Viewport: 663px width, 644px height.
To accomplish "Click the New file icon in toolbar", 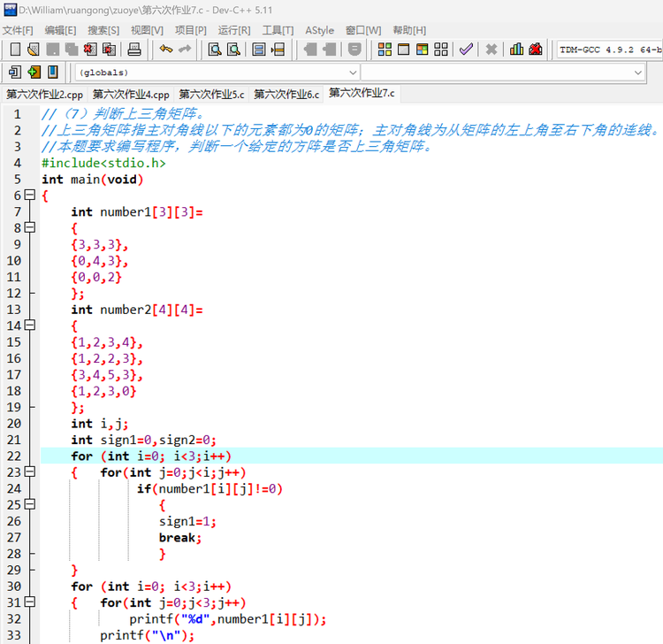I will pyautogui.click(x=15, y=50).
